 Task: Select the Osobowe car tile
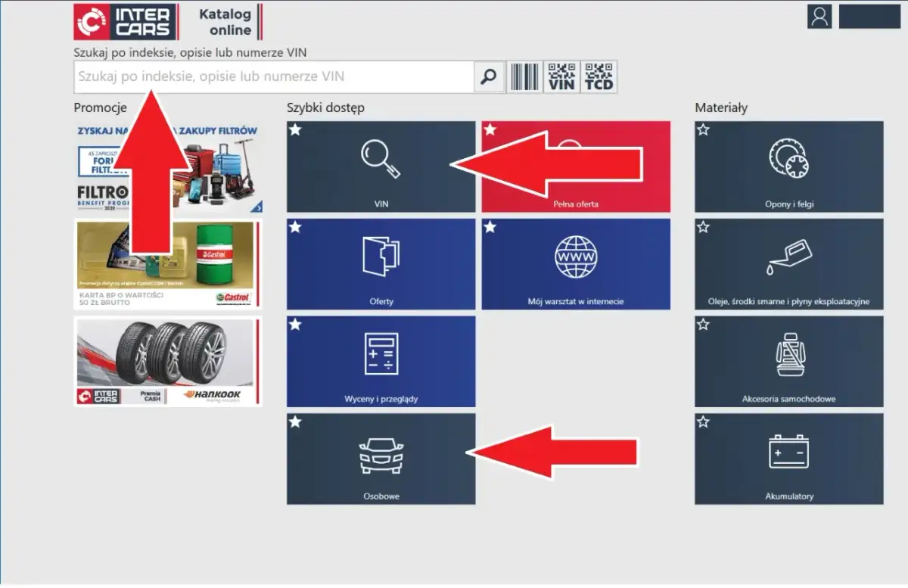point(381,459)
